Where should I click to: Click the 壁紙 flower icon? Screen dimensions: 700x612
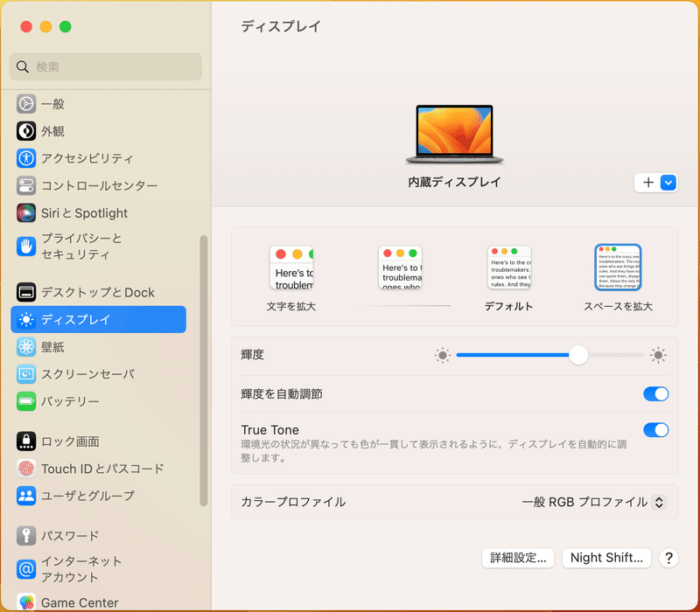tap(26, 347)
